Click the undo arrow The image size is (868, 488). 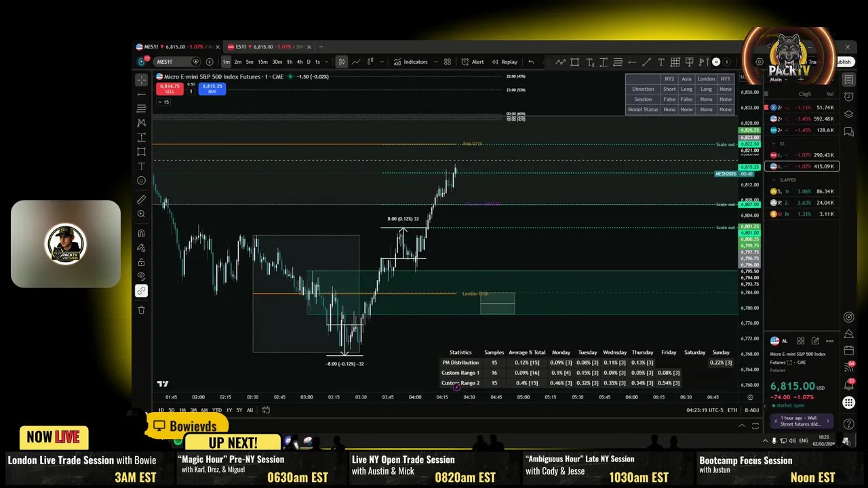[x=531, y=62]
